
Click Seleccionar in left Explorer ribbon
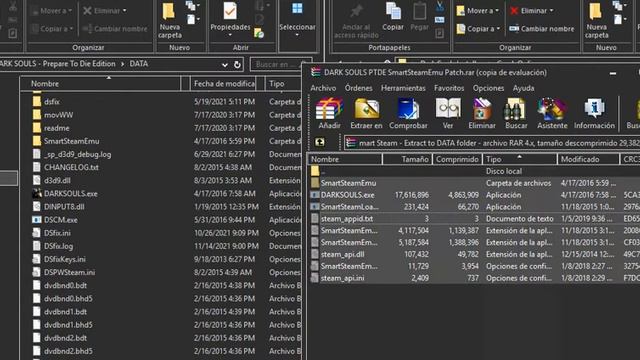click(x=297, y=20)
